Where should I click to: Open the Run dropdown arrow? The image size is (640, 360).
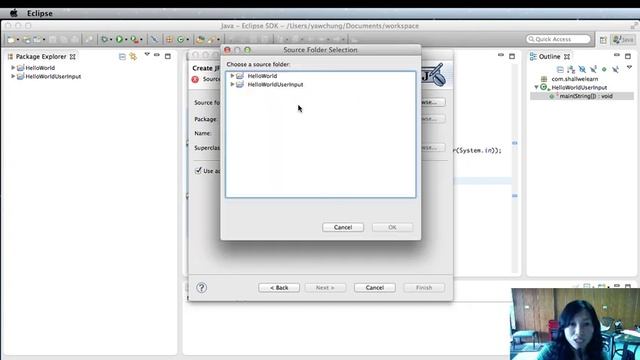(x=126, y=40)
